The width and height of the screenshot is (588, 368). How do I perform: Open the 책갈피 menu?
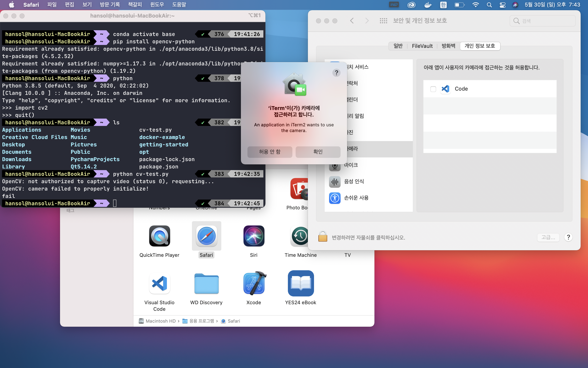tap(135, 5)
